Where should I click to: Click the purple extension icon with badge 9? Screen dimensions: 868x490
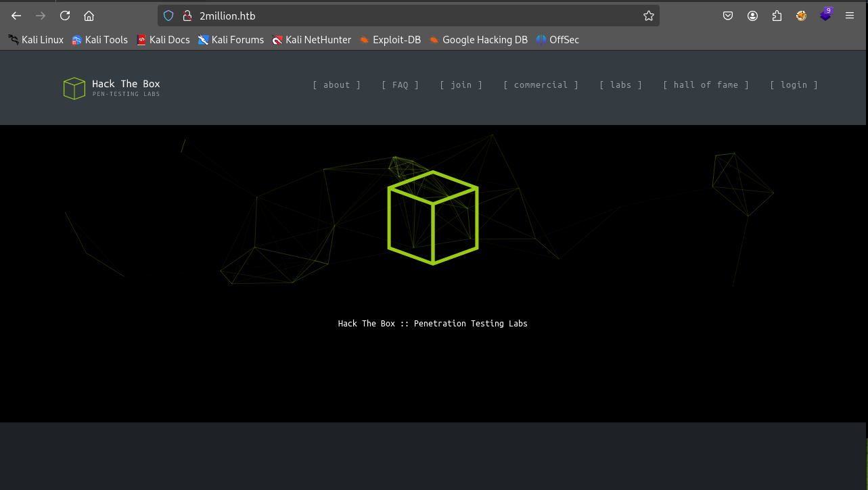click(x=825, y=14)
